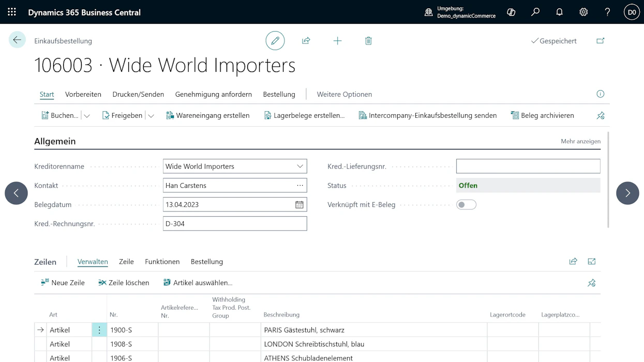This screenshot has width=644, height=362.
Task: Open Genehmigung anfordern menu
Action: 214,94
